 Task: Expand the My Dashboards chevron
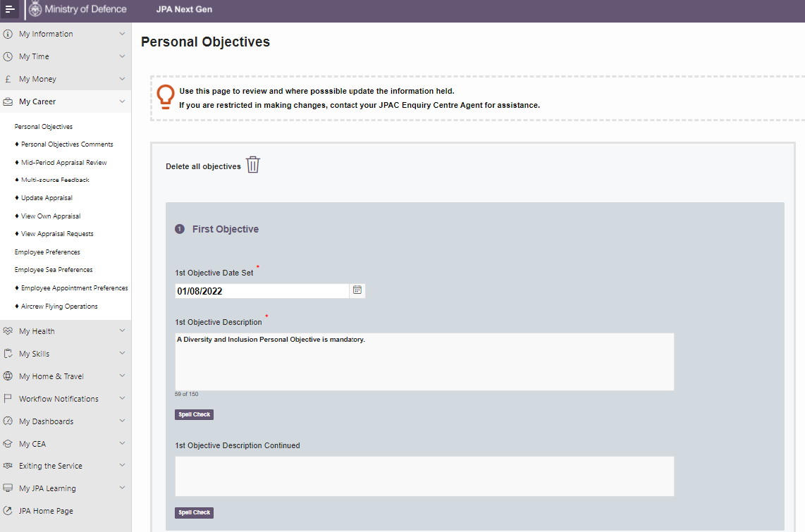click(x=122, y=421)
